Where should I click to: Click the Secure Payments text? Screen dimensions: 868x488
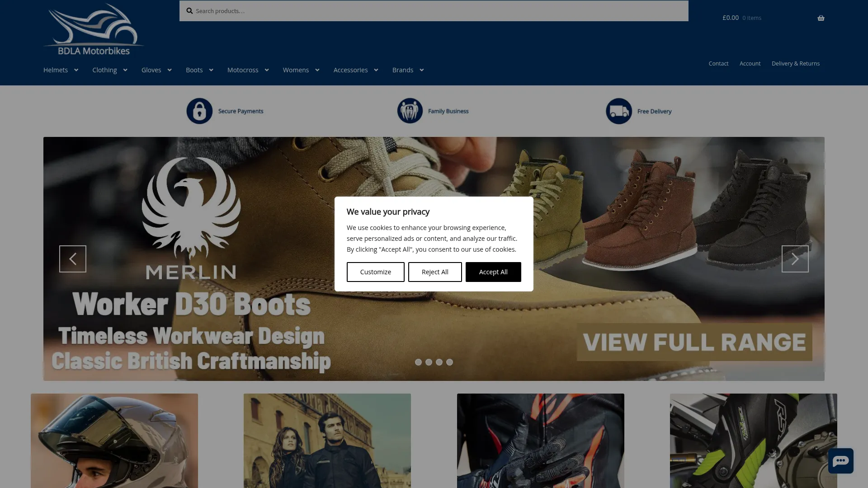click(x=241, y=111)
